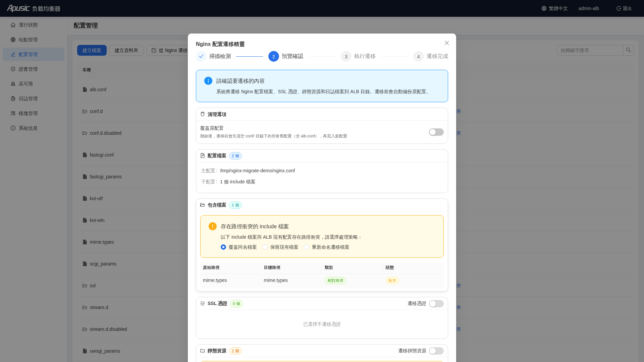Open the 繁體中文 language selector
The image size is (644, 362).
click(x=554, y=8)
